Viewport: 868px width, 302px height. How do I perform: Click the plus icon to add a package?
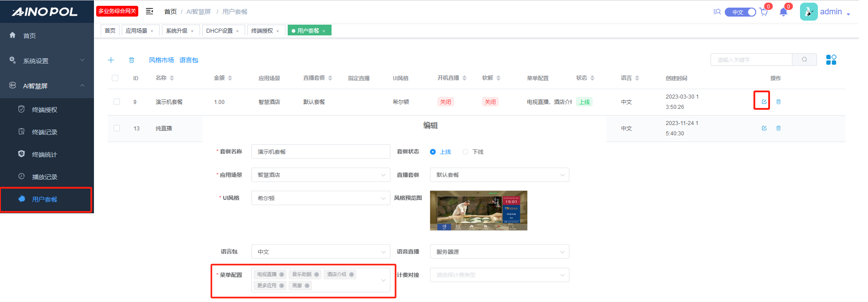click(111, 60)
